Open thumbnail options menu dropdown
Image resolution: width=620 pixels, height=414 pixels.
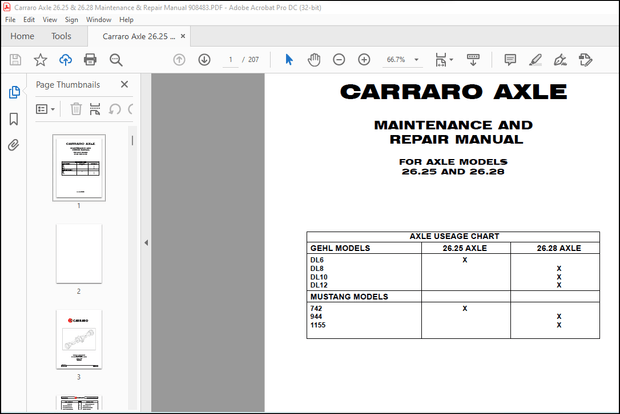(x=45, y=109)
